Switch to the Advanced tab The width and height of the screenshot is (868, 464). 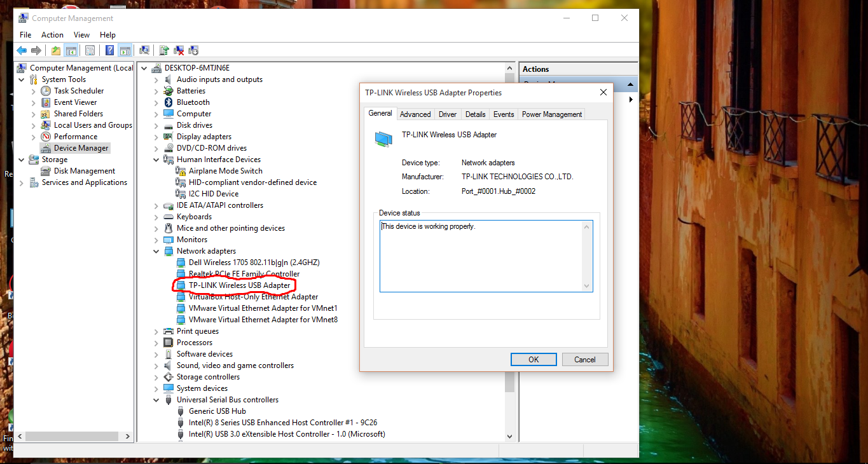coord(415,114)
